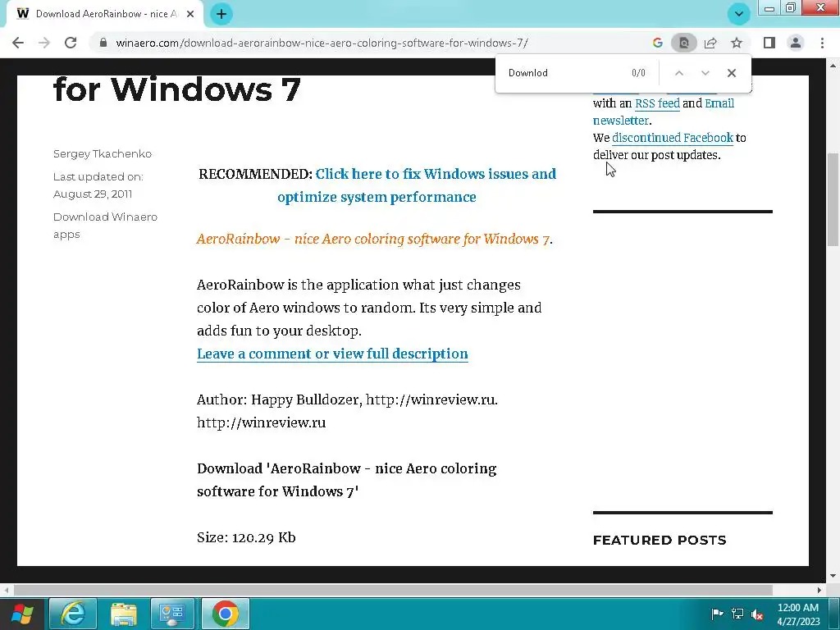Open the side panel in Chrome

pos(769,43)
